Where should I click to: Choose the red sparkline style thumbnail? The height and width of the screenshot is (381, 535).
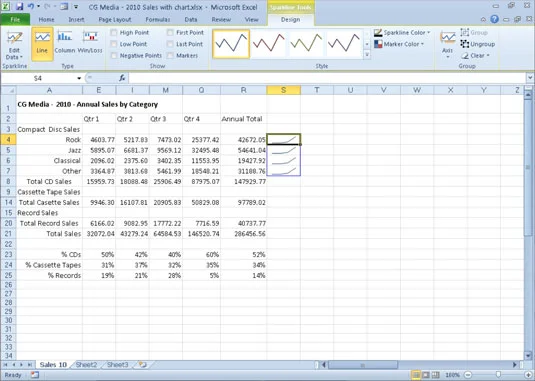click(x=269, y=44)
